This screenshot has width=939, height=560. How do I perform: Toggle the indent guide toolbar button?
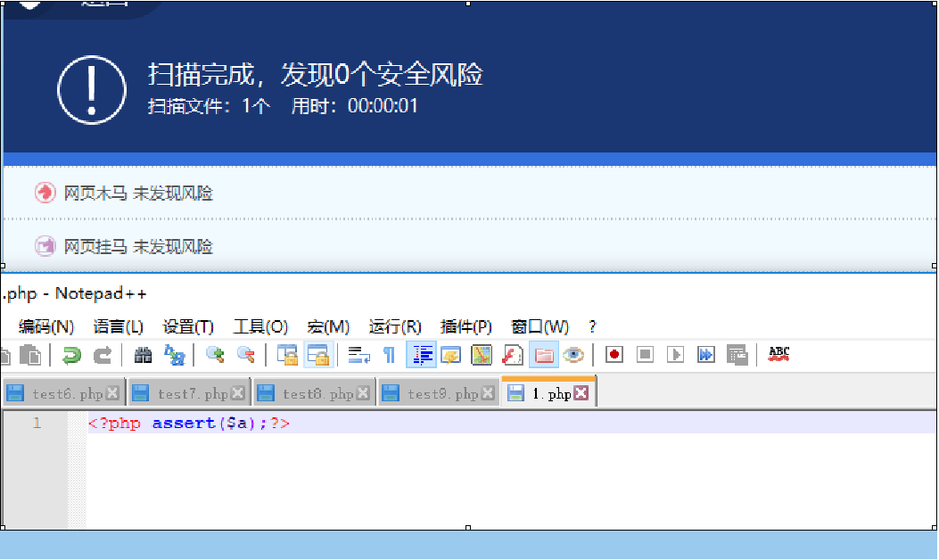coord(420,355)
